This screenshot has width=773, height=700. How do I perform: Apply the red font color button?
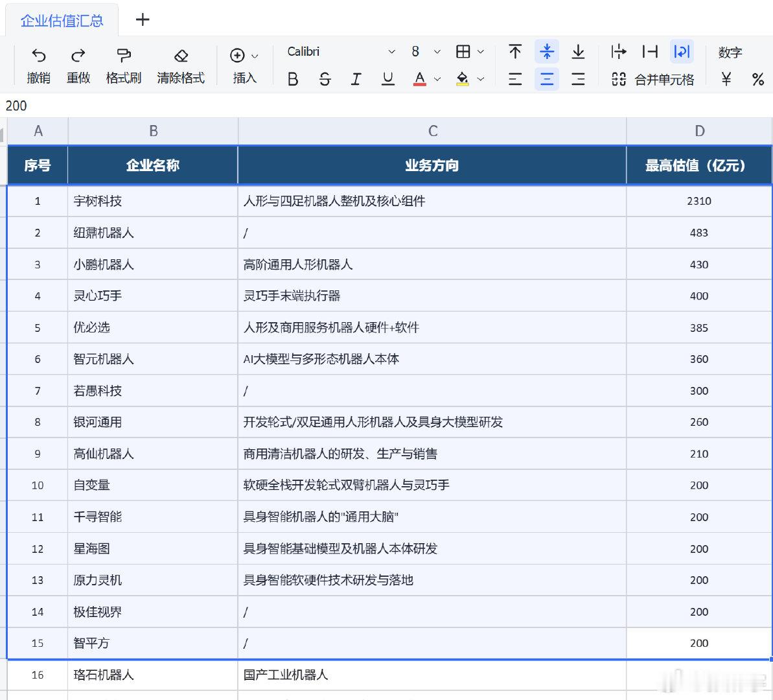pyautogui.click(x=419, y=79)
